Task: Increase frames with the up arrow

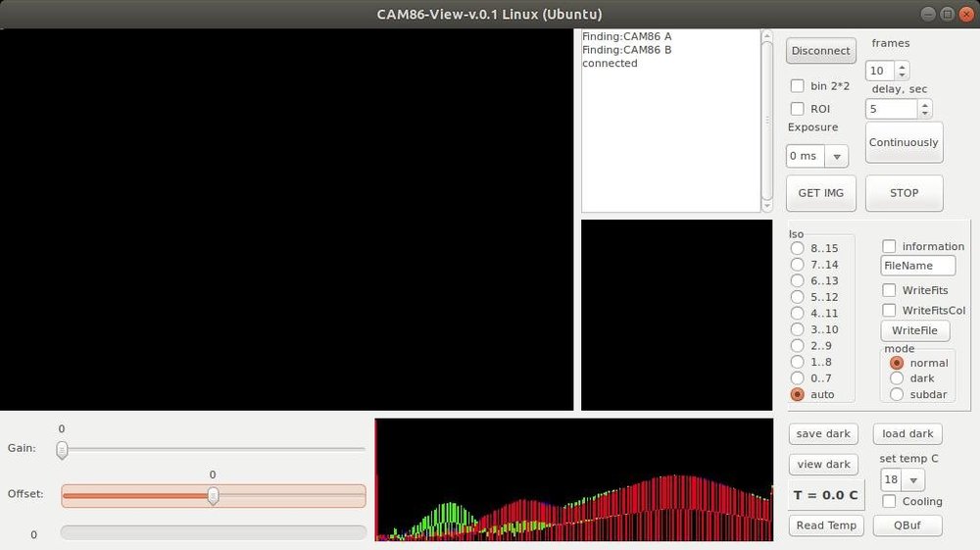Action: [902, 67]
